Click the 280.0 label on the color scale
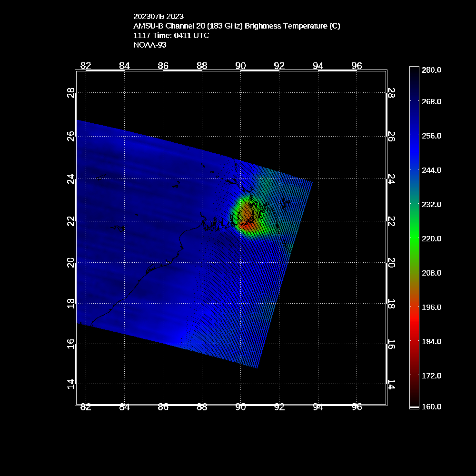This screenshot has height=476, width=476. click(431, 70)
